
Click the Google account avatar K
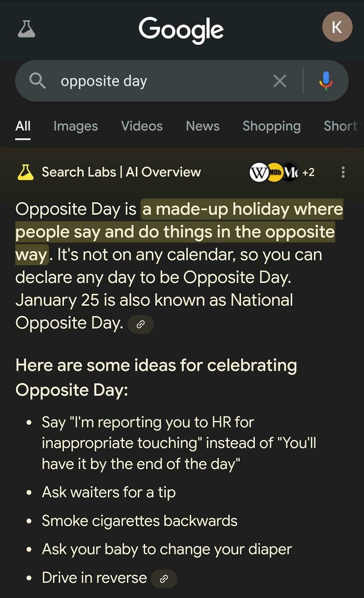[337, 27]
